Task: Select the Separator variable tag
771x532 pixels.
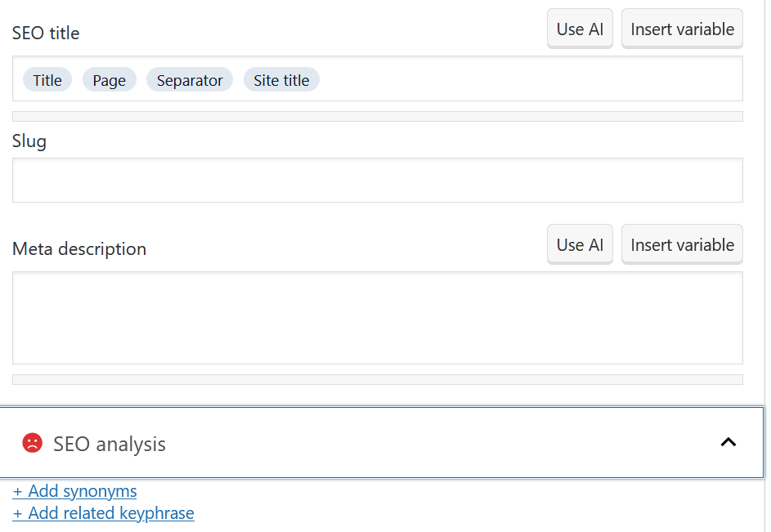Action: point(190,80)
